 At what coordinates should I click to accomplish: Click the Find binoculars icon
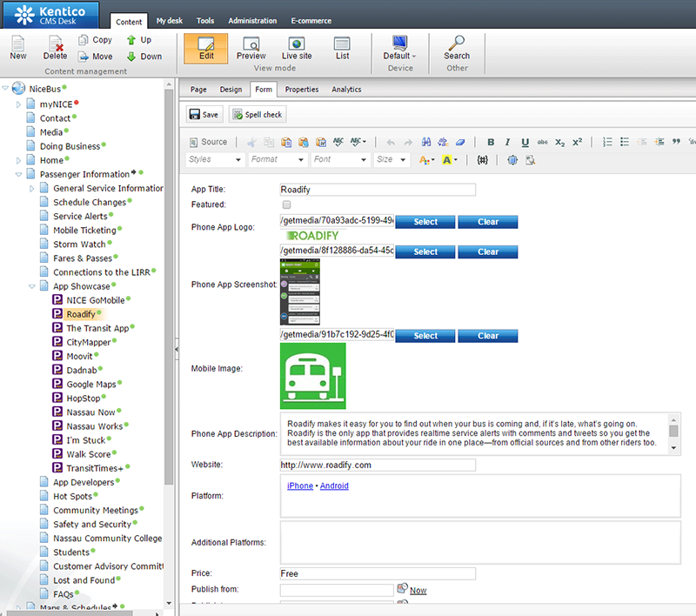click(x=426, y=142)
